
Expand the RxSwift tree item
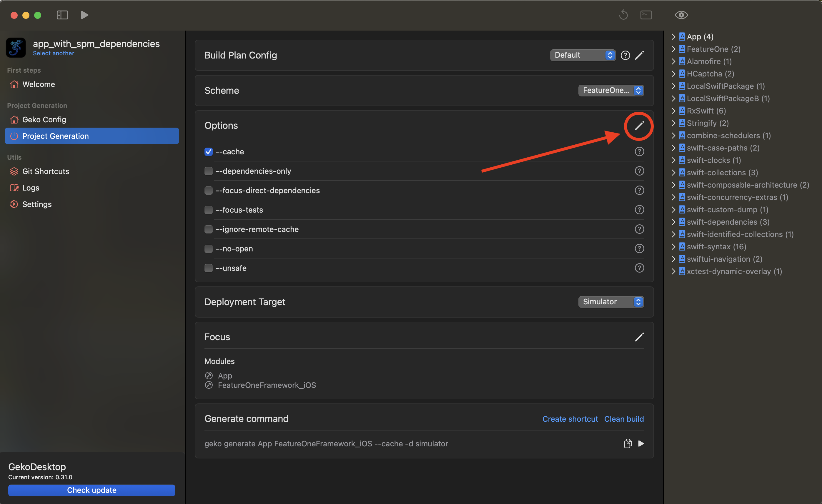tap(673, 111)
